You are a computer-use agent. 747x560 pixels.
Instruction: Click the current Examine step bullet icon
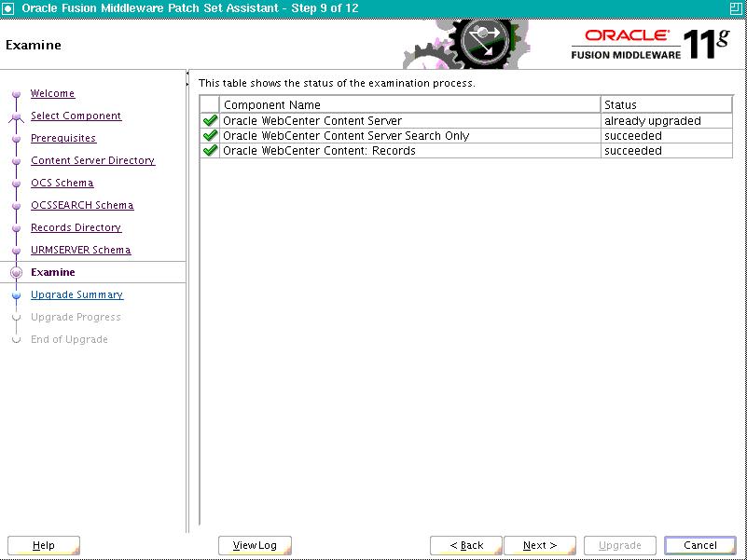pyautogui.click(x=16, y=273)
